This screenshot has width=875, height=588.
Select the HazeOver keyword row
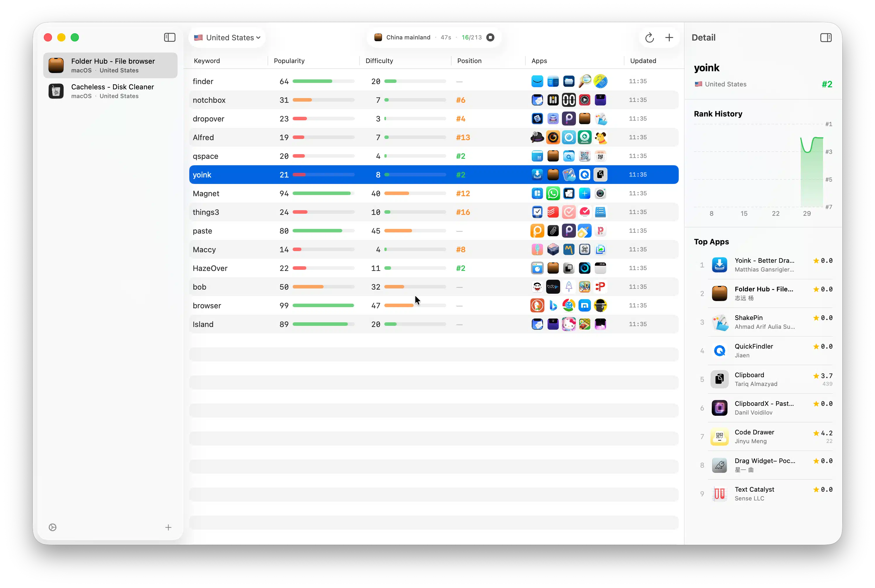pyautogui.click(x=434, y=268)
